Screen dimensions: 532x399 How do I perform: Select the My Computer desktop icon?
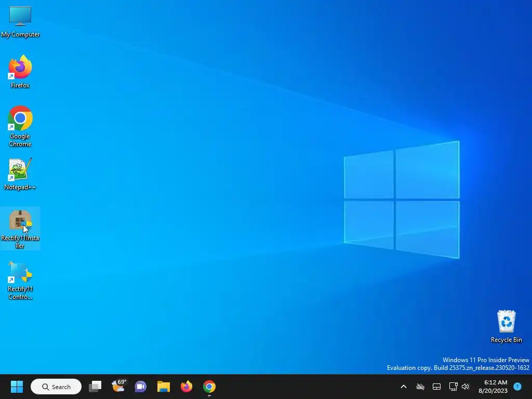[x=20, y=21]
